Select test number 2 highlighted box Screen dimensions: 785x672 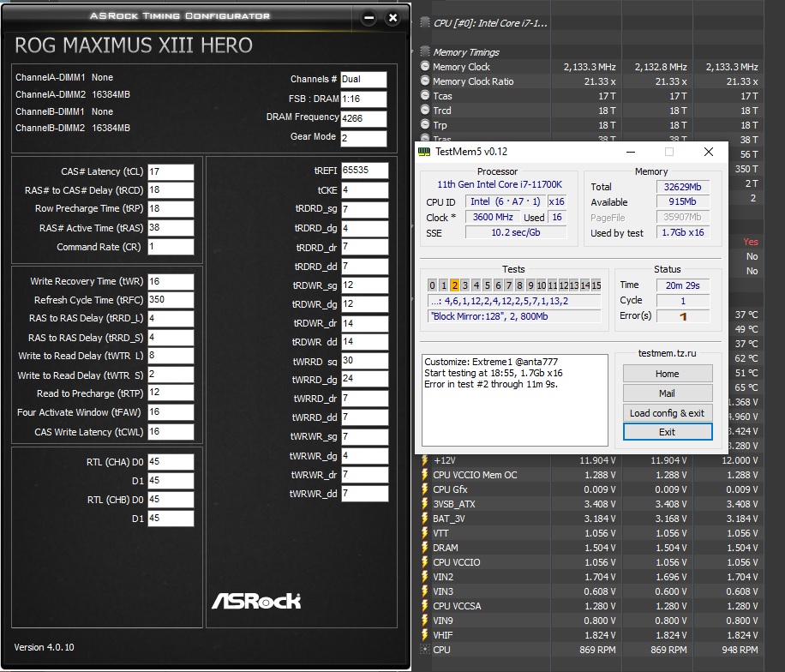454,285
